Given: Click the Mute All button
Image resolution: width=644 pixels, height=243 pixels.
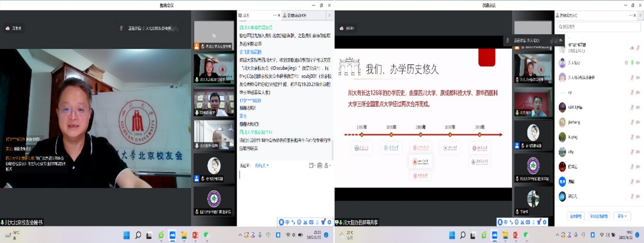Looking at the screenshot, I should (575, 216).
